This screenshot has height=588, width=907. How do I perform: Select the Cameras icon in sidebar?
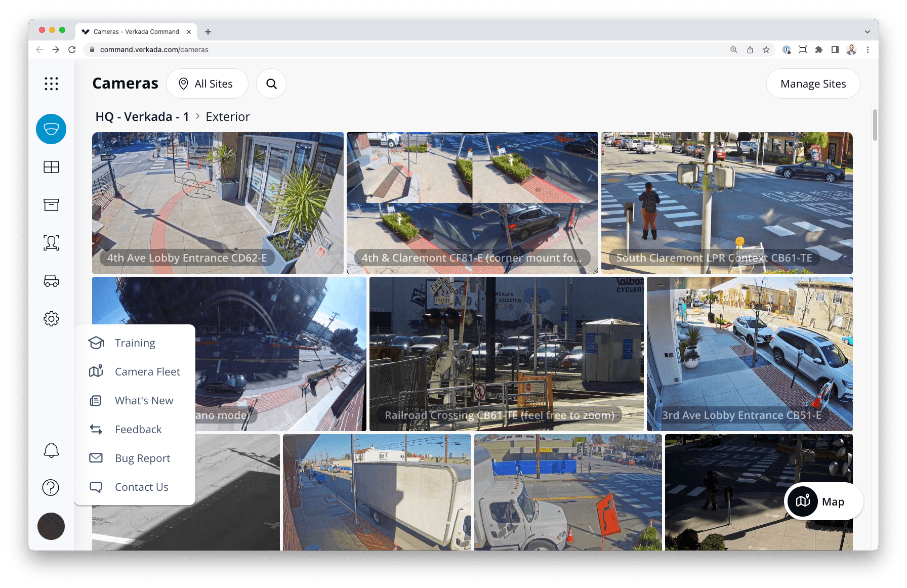coord(51,129)
